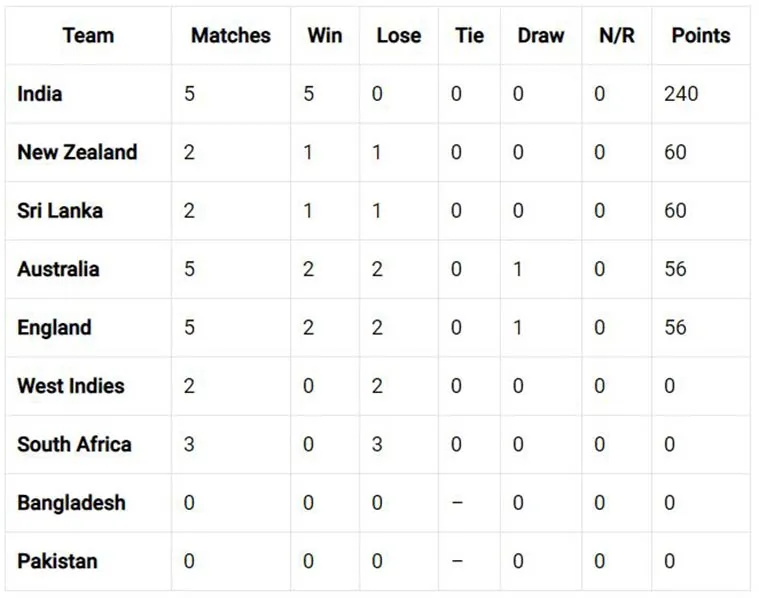Click the South Africa team name

tap(75, 445)
